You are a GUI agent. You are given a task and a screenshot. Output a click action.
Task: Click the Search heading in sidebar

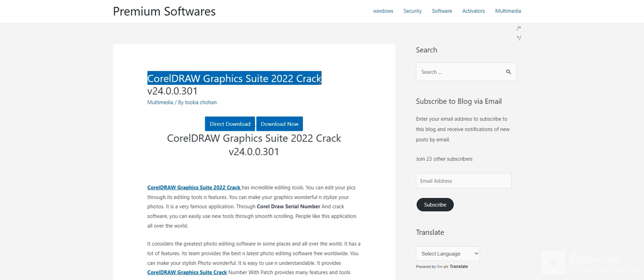426,50
